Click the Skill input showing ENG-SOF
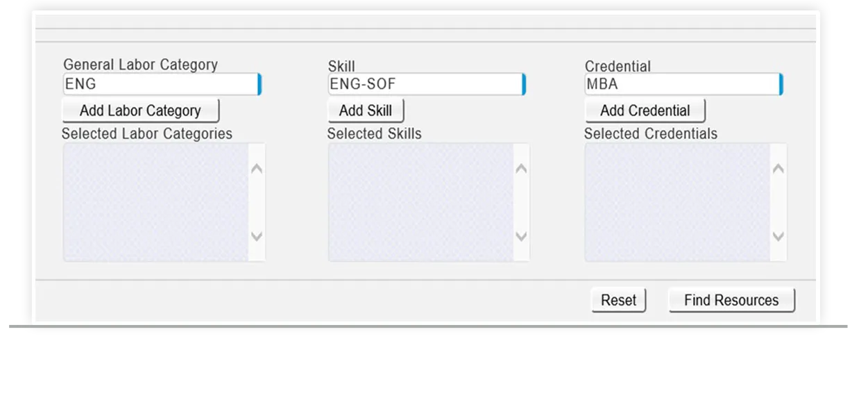 coord(425,85)
